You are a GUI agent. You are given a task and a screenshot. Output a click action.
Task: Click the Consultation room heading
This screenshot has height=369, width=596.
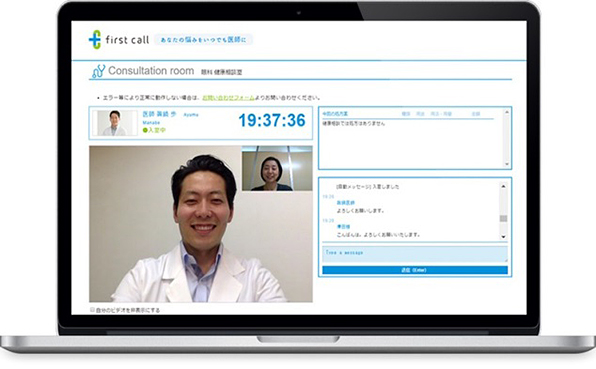[x=151, y=71]
